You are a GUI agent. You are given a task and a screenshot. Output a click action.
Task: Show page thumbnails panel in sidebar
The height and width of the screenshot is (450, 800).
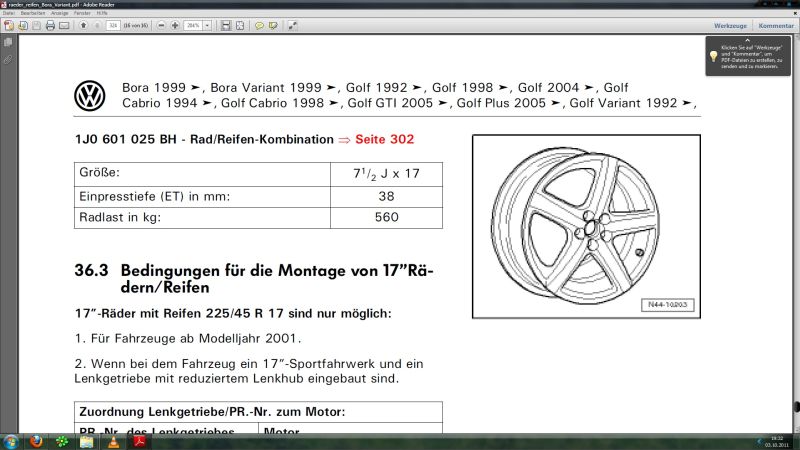(8, 43)
